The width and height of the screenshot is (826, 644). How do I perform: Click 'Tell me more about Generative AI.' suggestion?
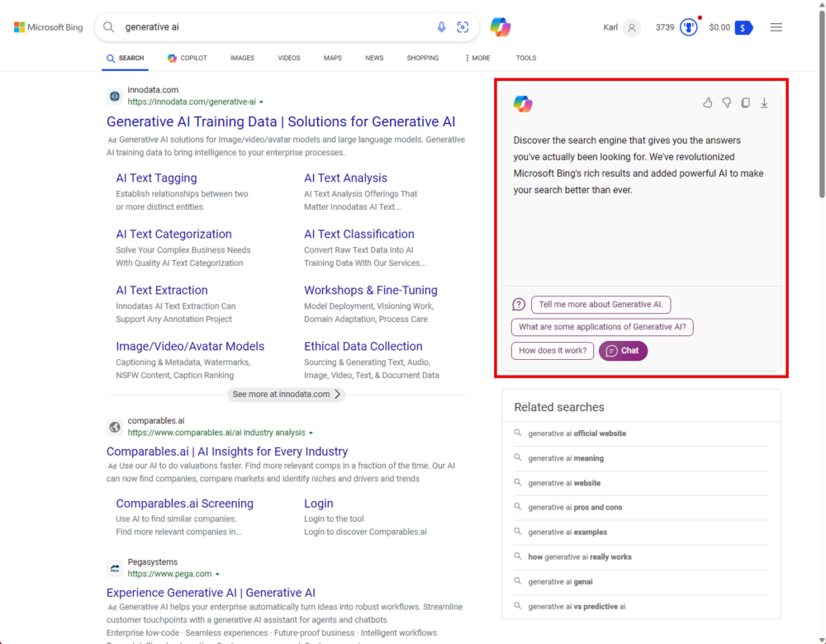601,305
